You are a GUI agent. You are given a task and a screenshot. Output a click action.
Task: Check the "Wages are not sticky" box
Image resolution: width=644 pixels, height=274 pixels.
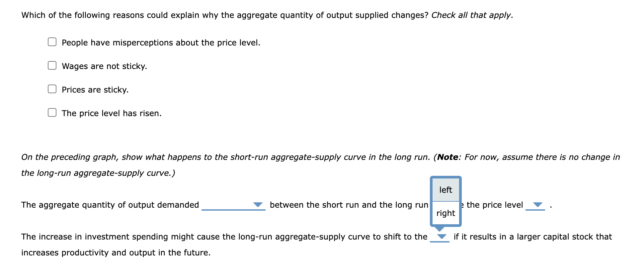pos(52,65)
